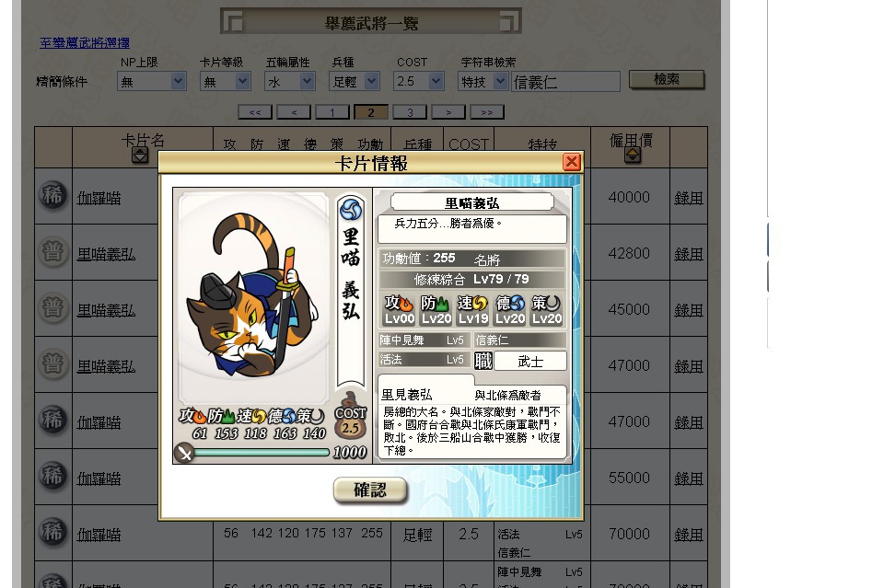
Task: Click the 策 Lv20 strategy training icon
Action: 546,310
